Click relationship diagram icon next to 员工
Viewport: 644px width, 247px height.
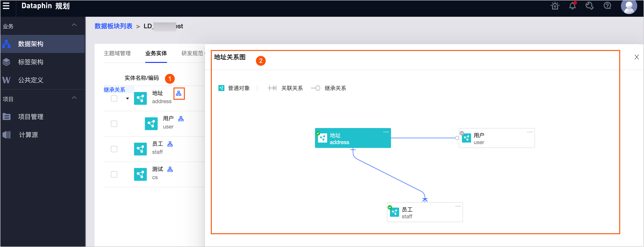[x=170, y=144]
